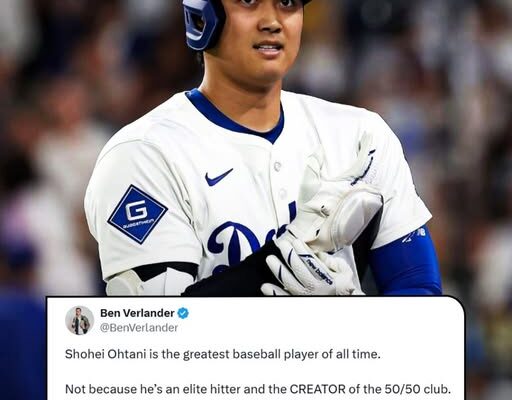Viewport: 512px width, 400px height.
Task: Click the top jersey button below the collar
Action: 277,166
